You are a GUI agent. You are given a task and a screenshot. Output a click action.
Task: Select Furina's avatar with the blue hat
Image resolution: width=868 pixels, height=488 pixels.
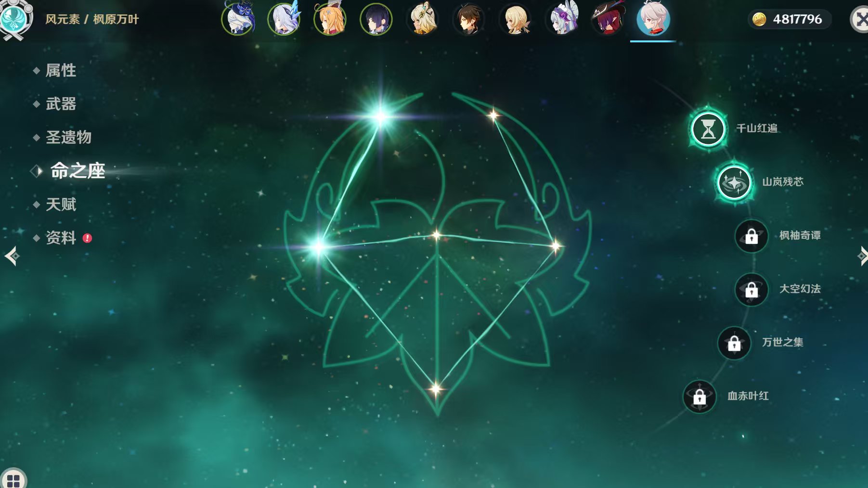238,20
